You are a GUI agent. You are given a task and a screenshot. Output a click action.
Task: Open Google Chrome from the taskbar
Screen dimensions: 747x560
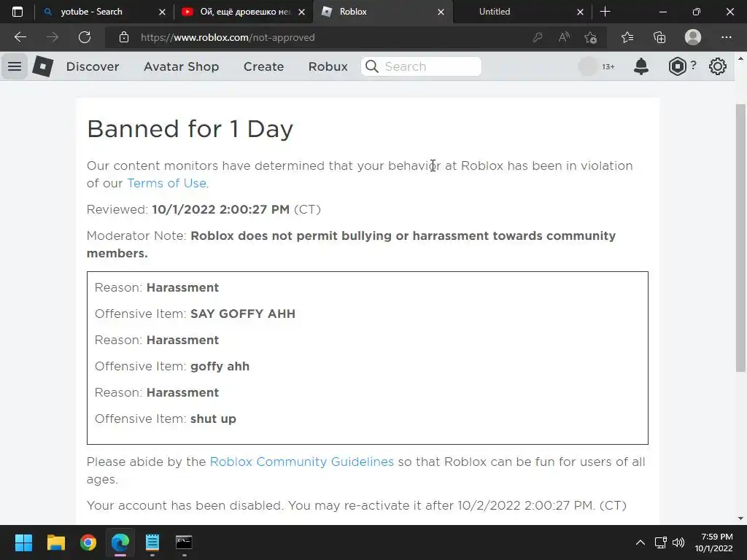[x=88, y=542]
